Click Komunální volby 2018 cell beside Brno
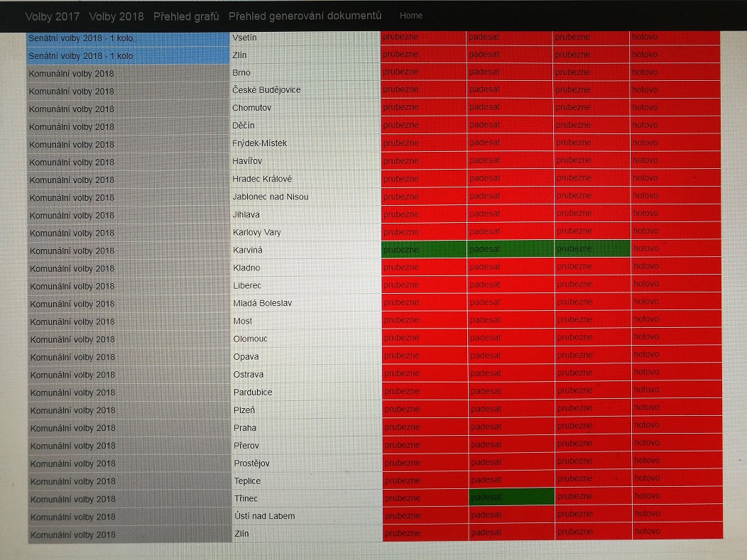Viewport: 747px width, 560px height. 128,74
